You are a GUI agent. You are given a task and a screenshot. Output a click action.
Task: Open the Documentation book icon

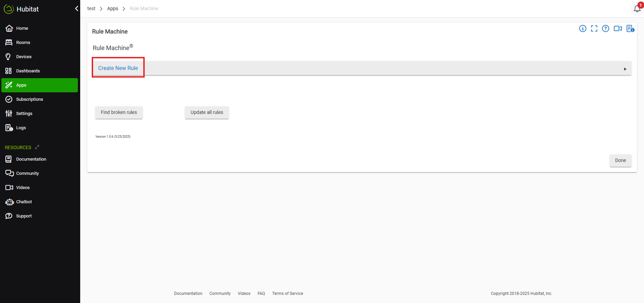tap(8, 159)
